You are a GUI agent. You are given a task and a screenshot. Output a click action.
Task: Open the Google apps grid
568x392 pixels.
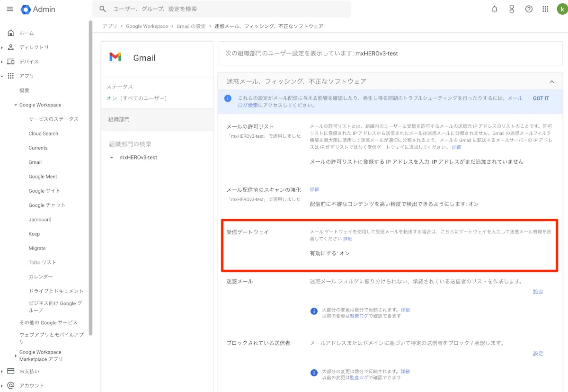[x=545, y=9]
